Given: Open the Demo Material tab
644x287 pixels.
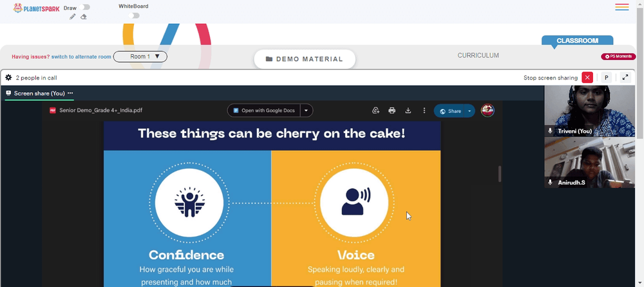Looking at the screenshot, I should [x=305, y=59].
